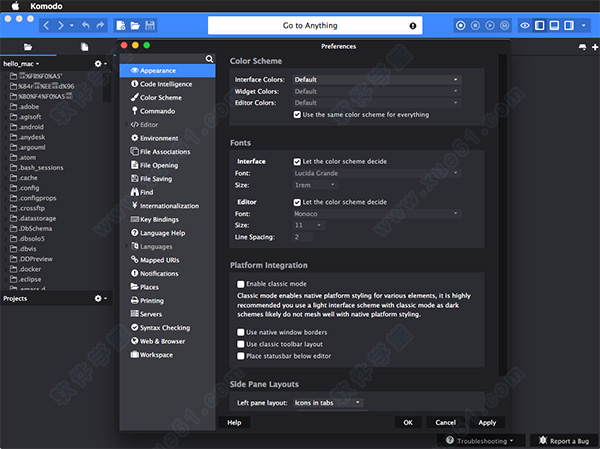This screenshot has width=600, height=449.
Task: Open the Komodo application menu
Action: (46, 6)
